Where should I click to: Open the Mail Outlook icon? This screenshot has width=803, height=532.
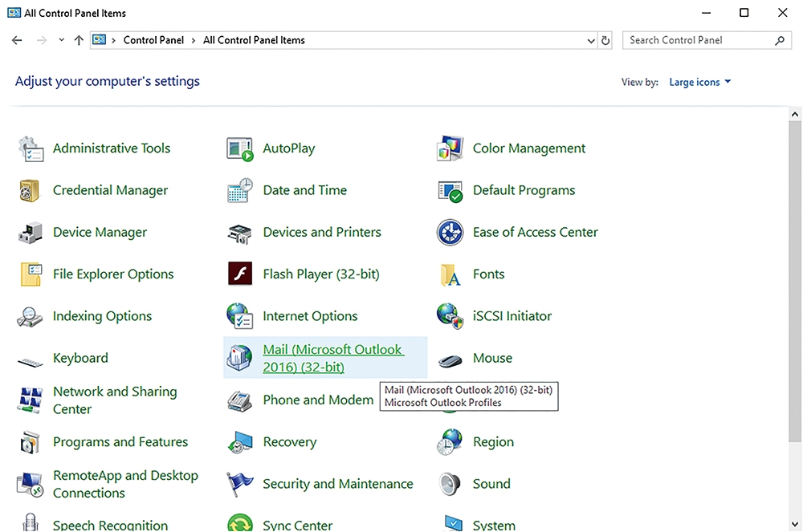click(x=239, y=358)
